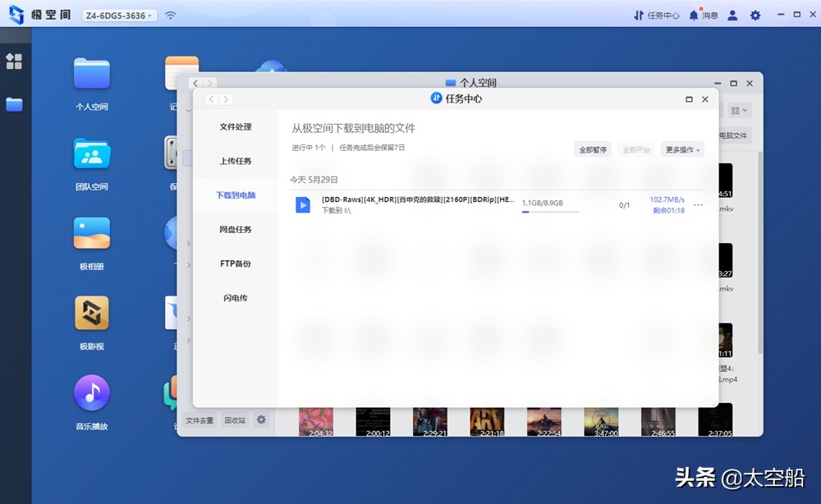Select the 闪电传 tab
Viewport: 821px width, 504px height.
click(x=235, y=298)
